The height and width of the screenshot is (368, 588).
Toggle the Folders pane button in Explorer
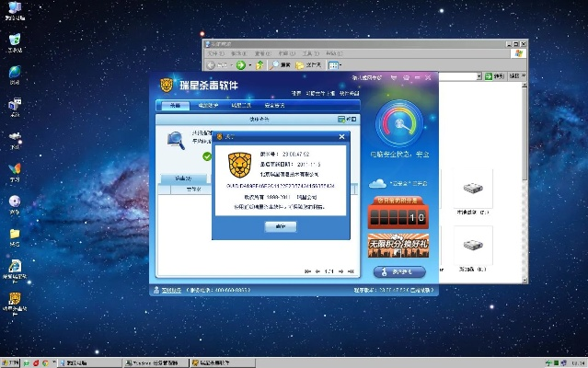308,65
